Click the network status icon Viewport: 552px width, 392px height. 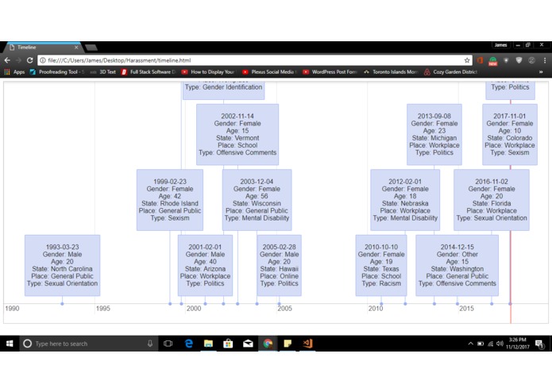coord(490,344)
